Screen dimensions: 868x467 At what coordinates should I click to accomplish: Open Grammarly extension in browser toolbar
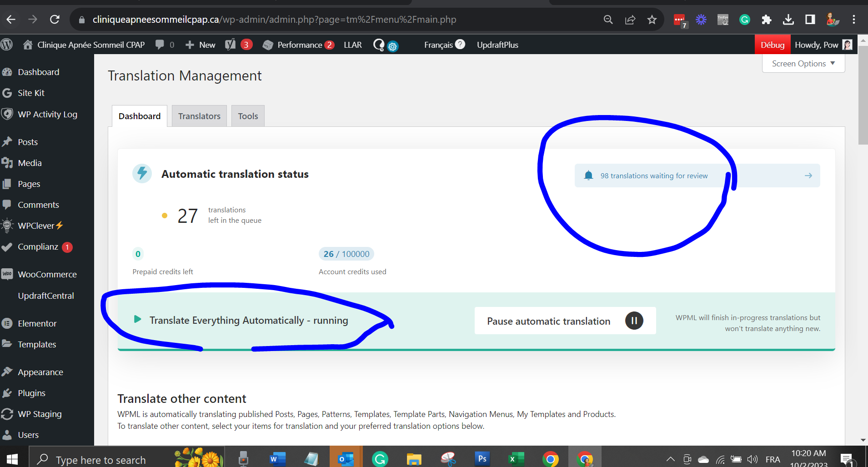coord(744,20)
